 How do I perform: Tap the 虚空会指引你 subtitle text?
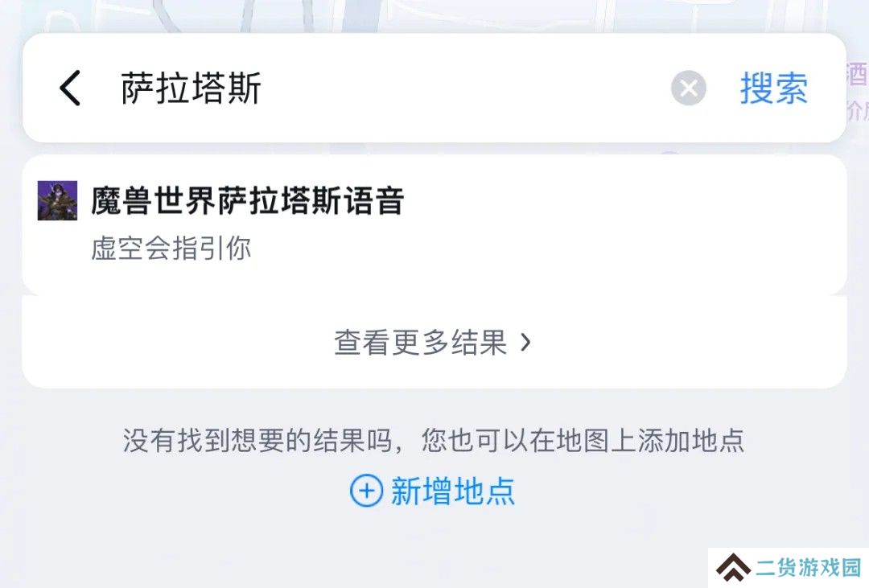(171, 248)
